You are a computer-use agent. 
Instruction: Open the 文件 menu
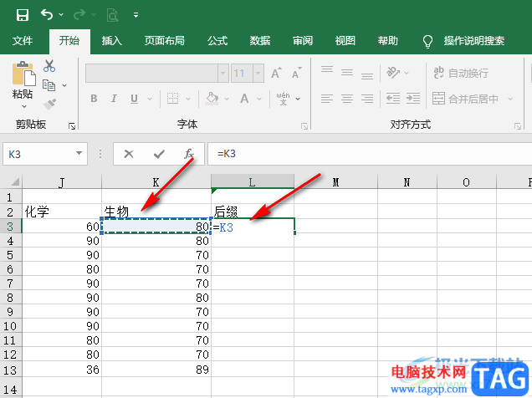(x=23, y=41)
